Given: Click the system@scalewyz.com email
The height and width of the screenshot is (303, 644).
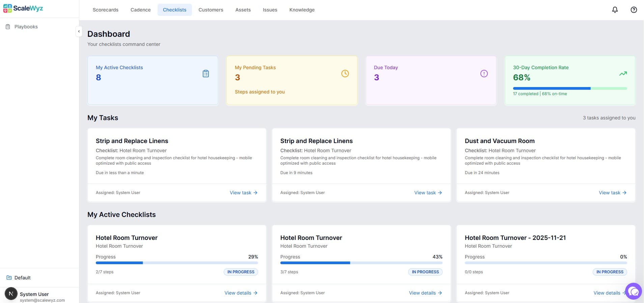Looking at the screenshot, I should click(42, 300).
